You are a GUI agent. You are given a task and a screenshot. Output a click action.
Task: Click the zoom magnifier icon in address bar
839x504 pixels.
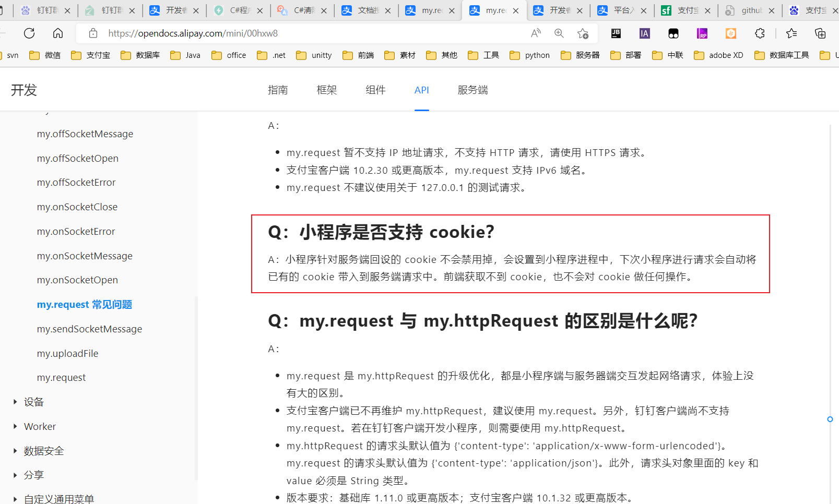point(559,33)
